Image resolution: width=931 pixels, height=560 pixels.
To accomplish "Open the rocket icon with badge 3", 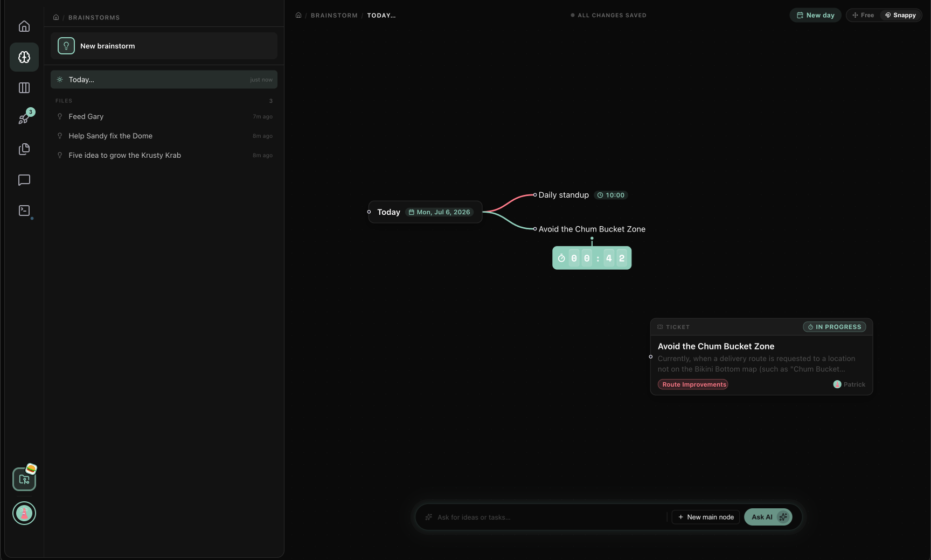I will click(24, 118).
